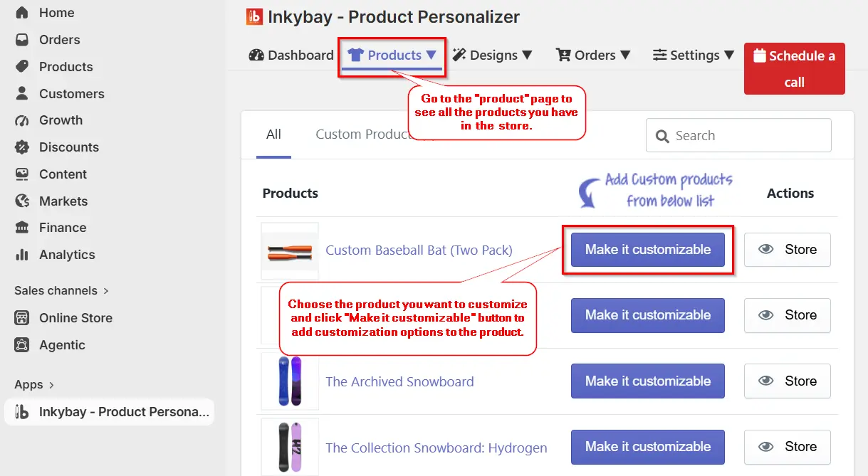The width and height of the screenshot is (868, 476).
Task: Click the Hydrogen snowboard thumbnail
Action: click(290, 447)
